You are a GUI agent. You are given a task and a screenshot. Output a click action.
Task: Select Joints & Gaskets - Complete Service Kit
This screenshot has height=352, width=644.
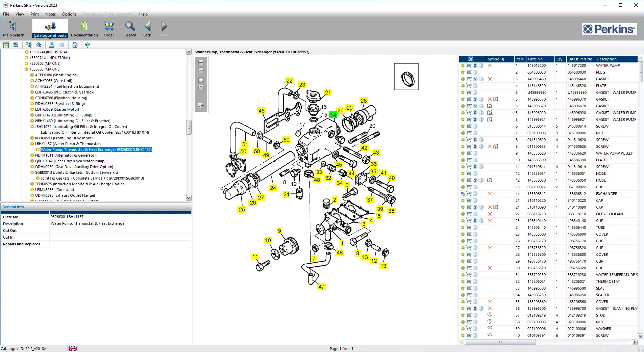pyautogui.click(x=92, y=178)
